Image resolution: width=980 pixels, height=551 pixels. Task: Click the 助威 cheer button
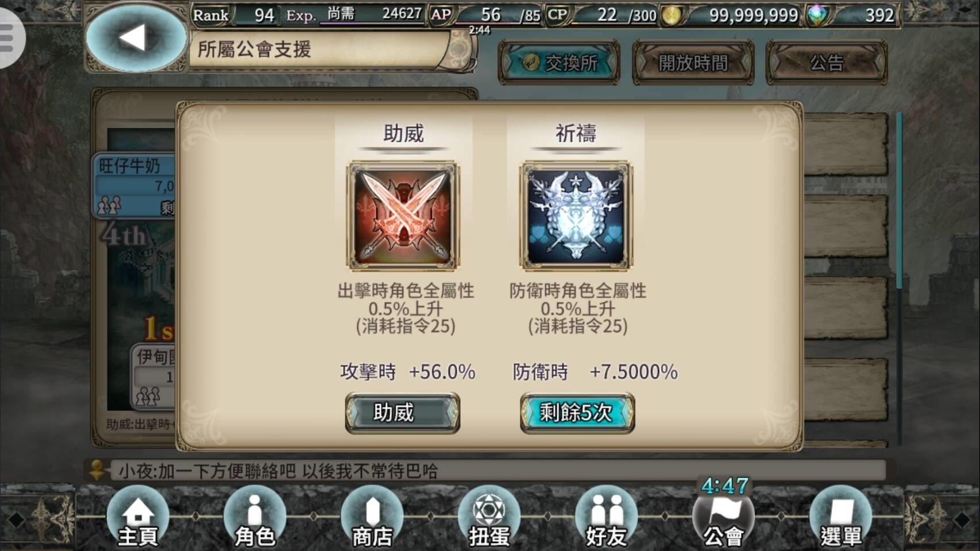403,413
